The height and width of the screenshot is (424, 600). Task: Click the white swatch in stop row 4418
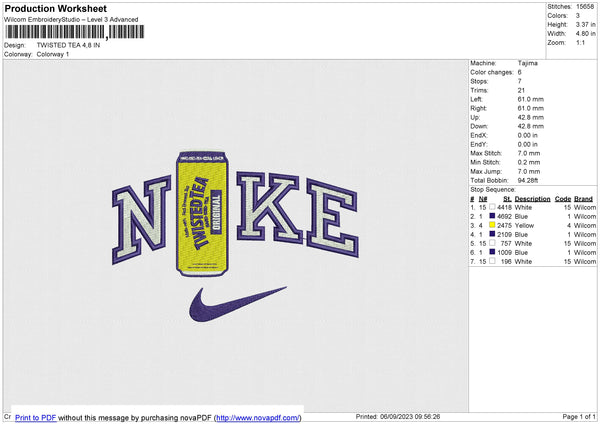tap(492, 207)
